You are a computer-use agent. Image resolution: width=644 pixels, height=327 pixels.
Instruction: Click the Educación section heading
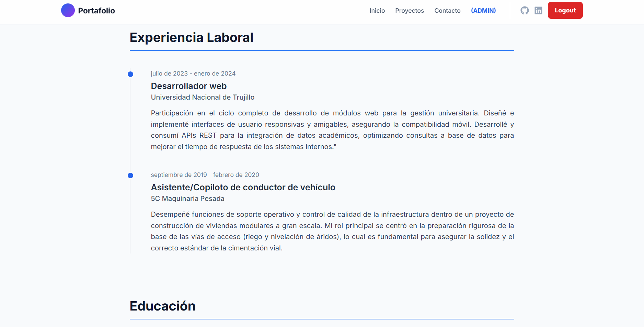(x=162, y=306)
